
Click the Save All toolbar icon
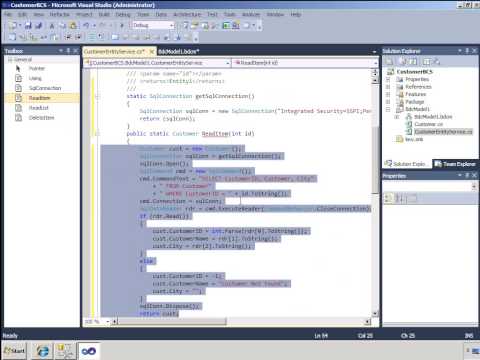39,25
